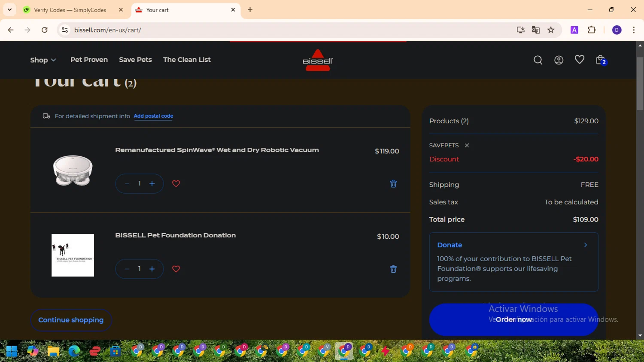Increase SpinWave Robotic Vacuum quantity

[x=152, y=184]
